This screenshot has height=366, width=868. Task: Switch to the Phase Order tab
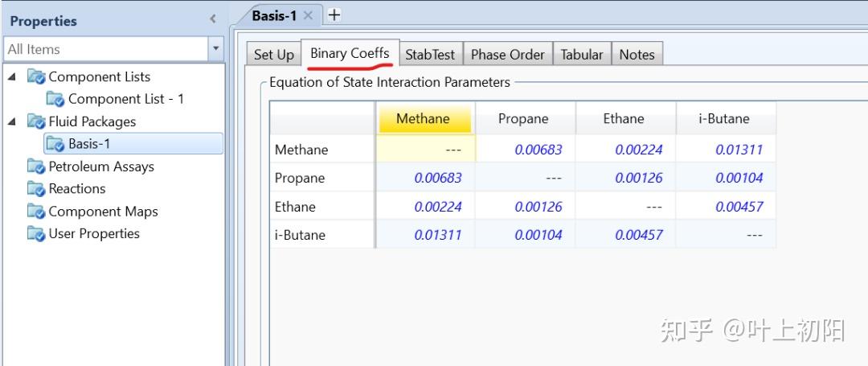point(507,55)
